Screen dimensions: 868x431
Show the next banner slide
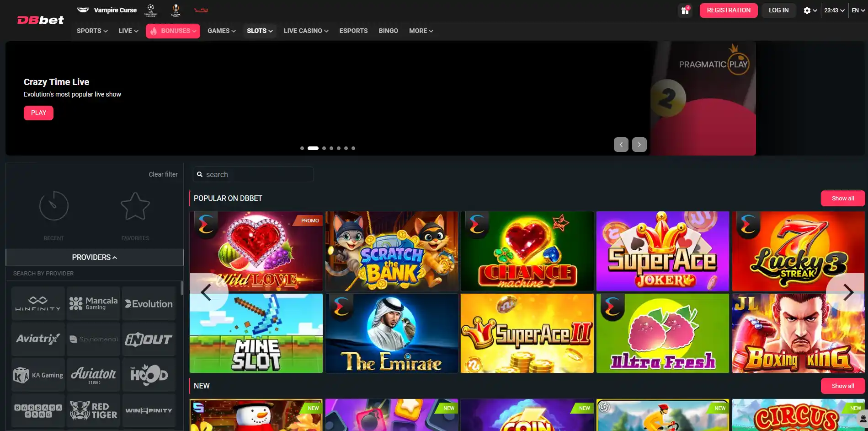pos(639,145)
